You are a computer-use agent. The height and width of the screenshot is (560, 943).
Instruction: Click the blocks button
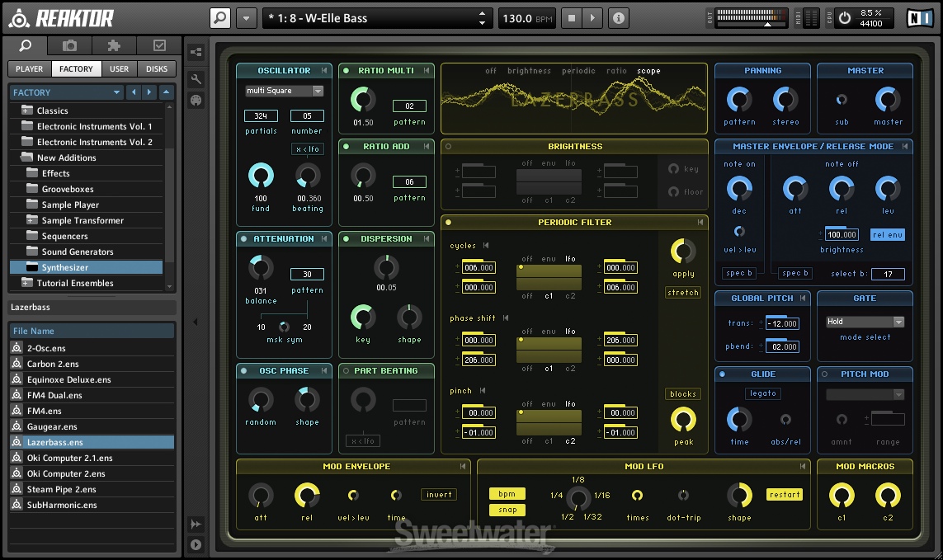pos(683,394)
